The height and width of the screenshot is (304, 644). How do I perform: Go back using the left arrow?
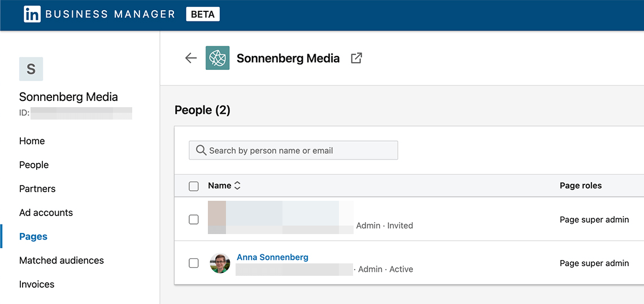click(191, 58)
